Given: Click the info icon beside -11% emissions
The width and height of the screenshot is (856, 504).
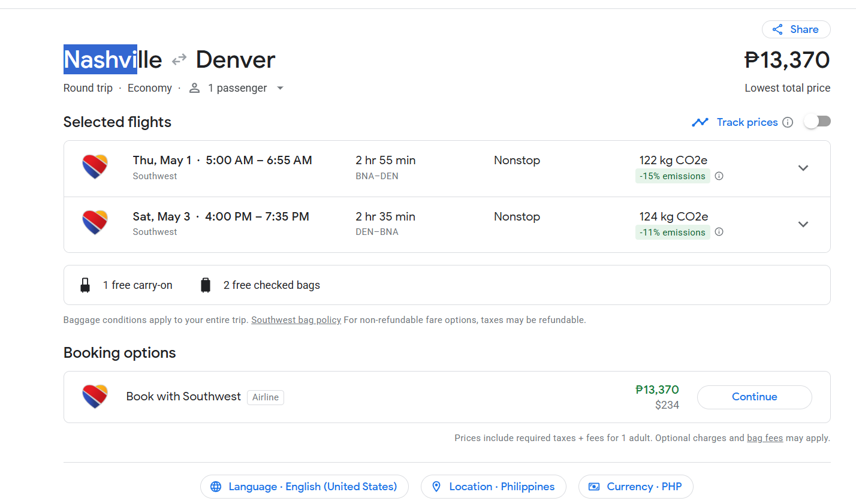Looking at the screenshot, I should click(719, 232).
